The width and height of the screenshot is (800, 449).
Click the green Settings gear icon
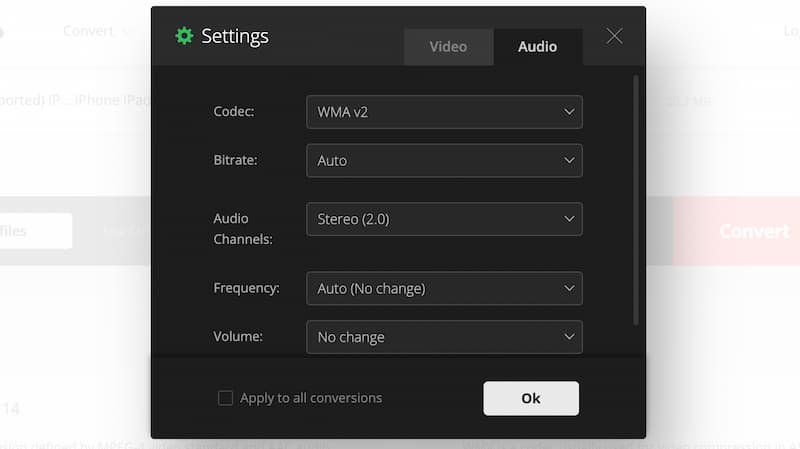(x=184, y=36)
